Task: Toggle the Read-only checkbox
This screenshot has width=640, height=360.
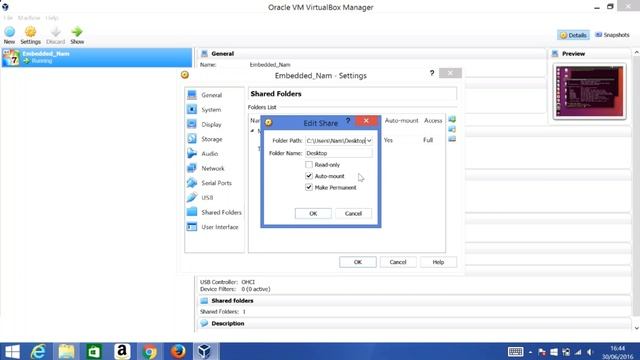Action: click(309, 164)
